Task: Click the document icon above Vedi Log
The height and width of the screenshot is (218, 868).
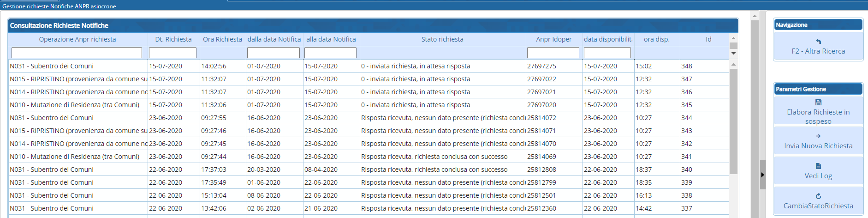Action: pyautogui.click(x=818, y=166)
